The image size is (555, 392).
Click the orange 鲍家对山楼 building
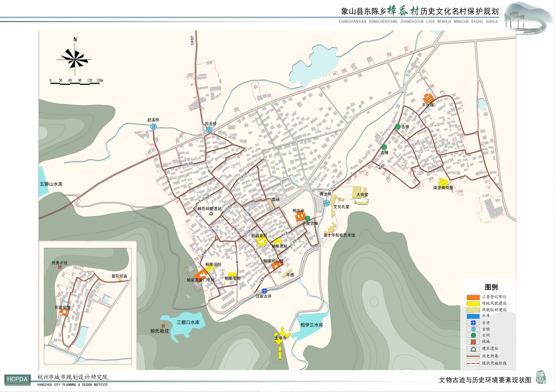[x=276, y=265]
